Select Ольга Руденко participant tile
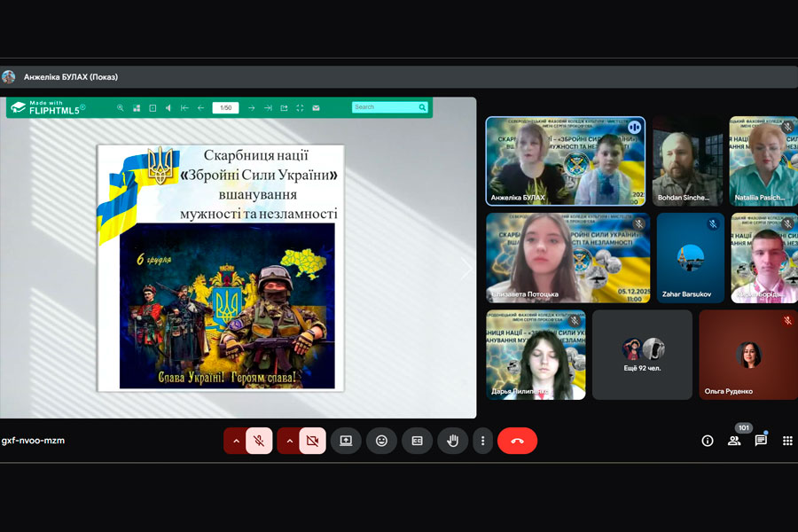This screenshot has height=532, width=798. [x=748, y=355]
